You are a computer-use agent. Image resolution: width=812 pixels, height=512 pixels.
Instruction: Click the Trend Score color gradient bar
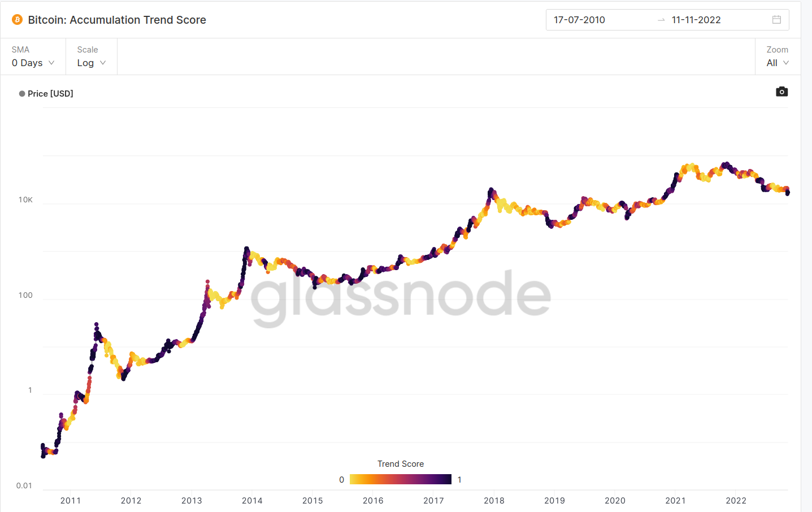tap(400, 479)
